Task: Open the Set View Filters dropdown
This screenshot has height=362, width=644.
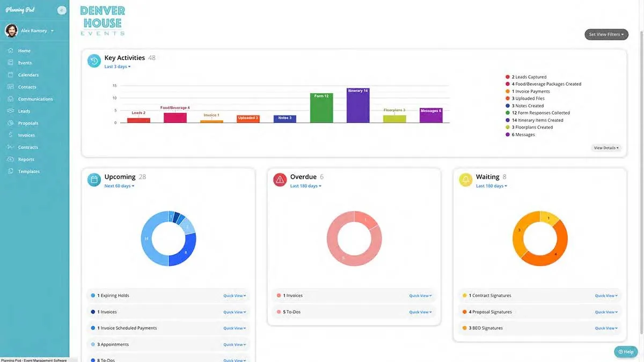Action: click(606, 34)
